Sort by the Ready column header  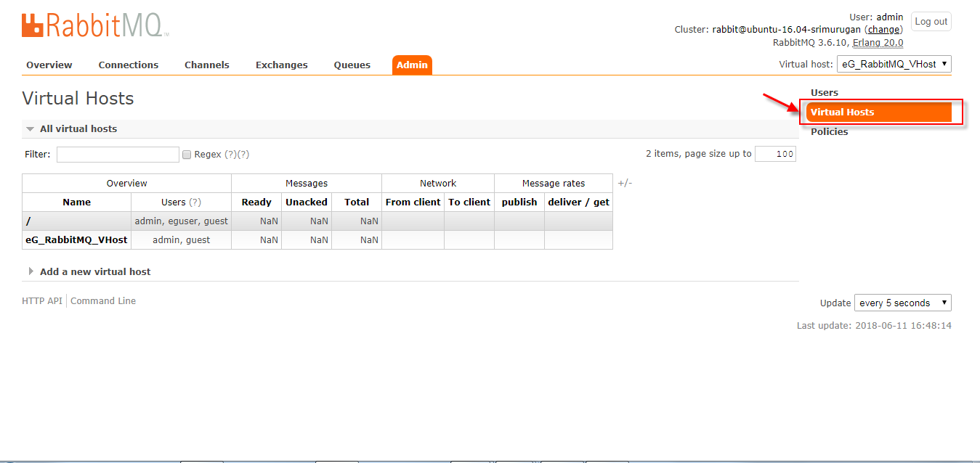(256, 202)
